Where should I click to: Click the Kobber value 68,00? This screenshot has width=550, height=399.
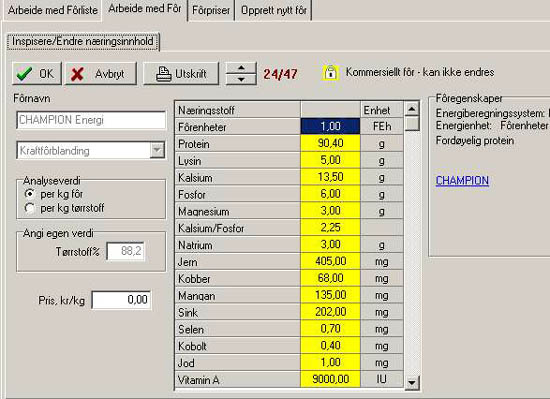[330, 278]
